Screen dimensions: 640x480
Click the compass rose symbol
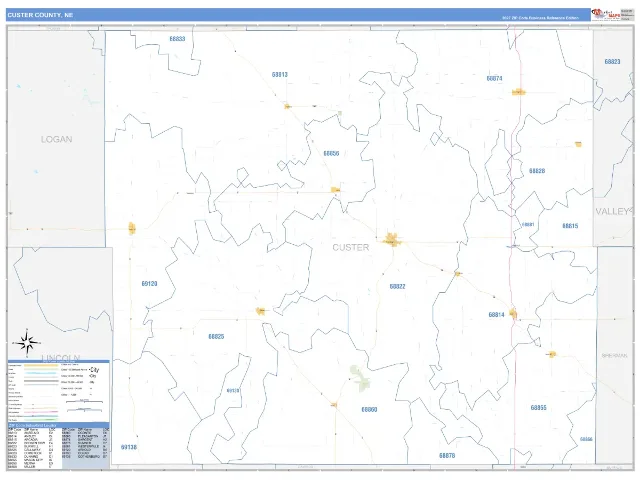click(27, 343)
